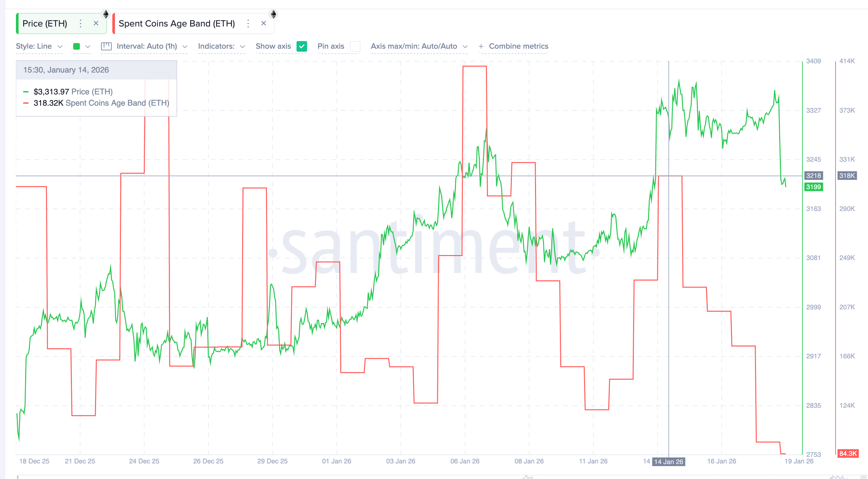Enable the Pin axis checkbox
Image resolution: width=868 pixels, height=479 pixels.
pos(355,46)
